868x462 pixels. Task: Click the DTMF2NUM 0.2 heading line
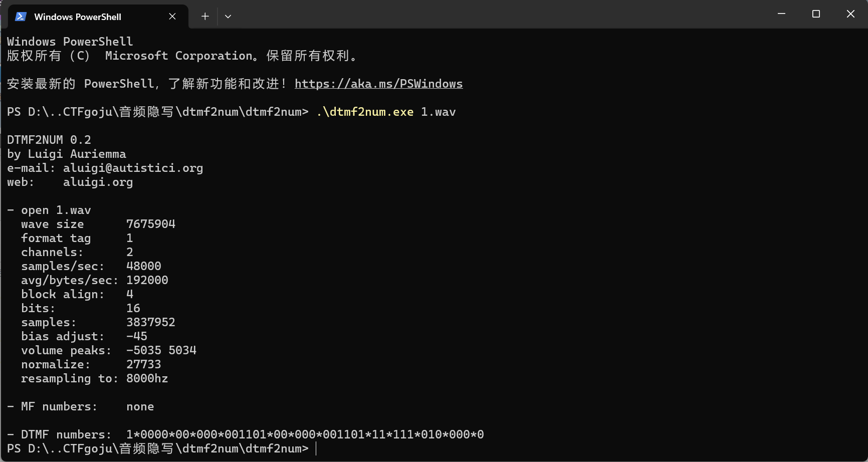pyautogui.click(x=49, y=140)
